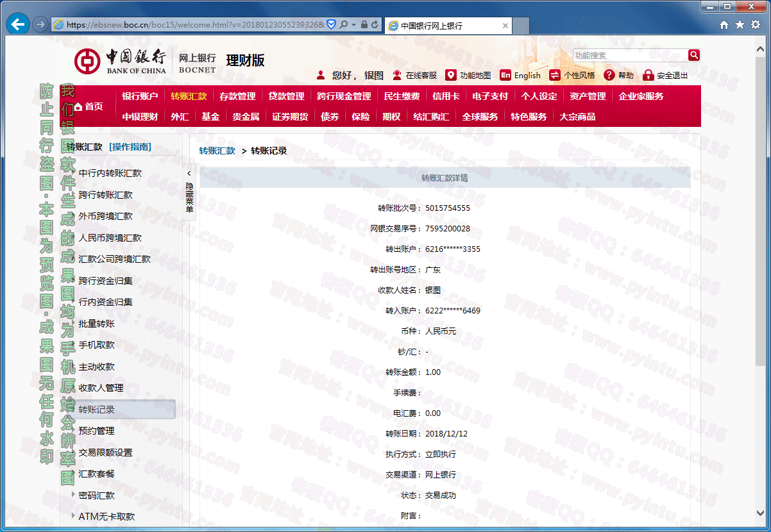The width and height of the screenshot is (771, 532).
Task: Select 交易限额设置 in sidebar
Action: coord(105,453)
